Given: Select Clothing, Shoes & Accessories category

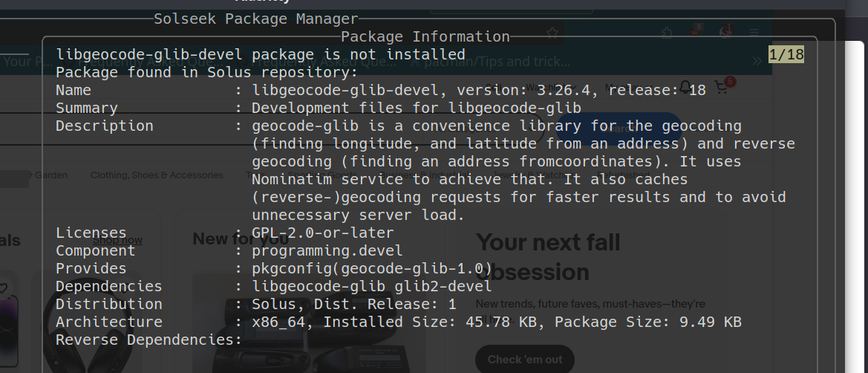Looking at the screenshot, I should [157, 175].
